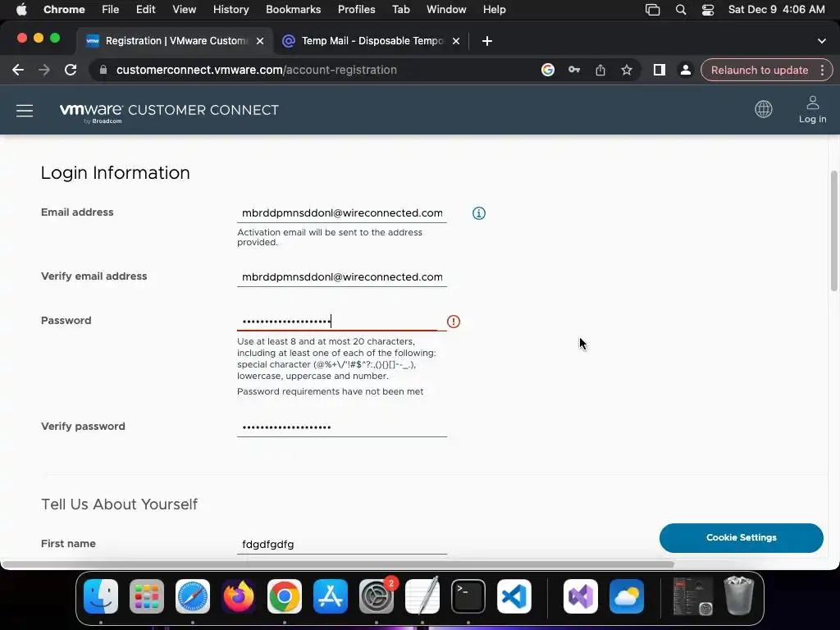
Task: Click the VMware Customer Connect logo
Action: point(169,112)
